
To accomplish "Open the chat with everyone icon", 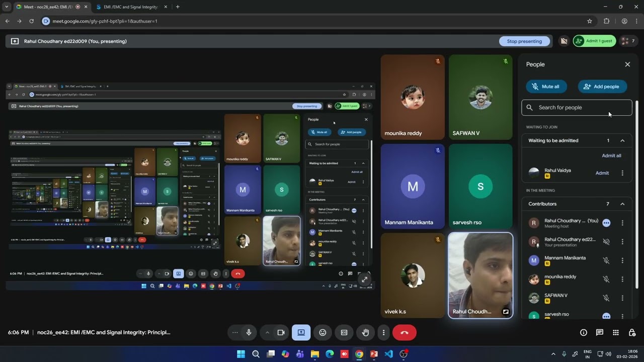I will (599, 332).
